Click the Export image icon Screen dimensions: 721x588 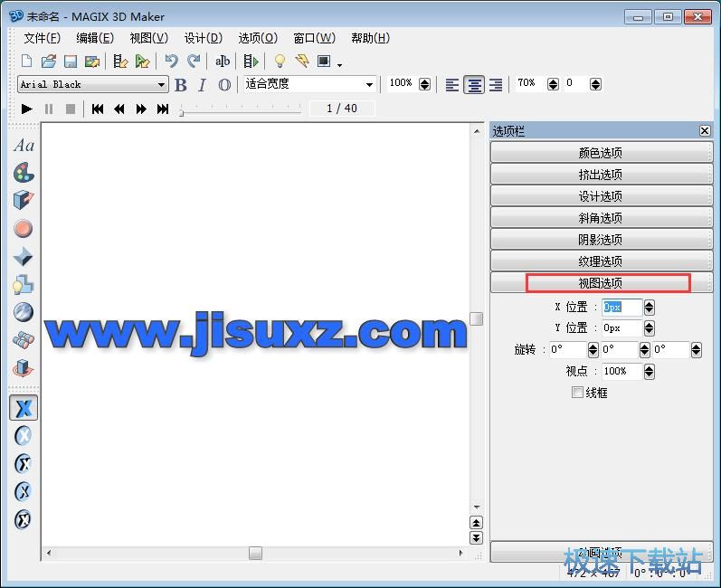pos(92,62)
